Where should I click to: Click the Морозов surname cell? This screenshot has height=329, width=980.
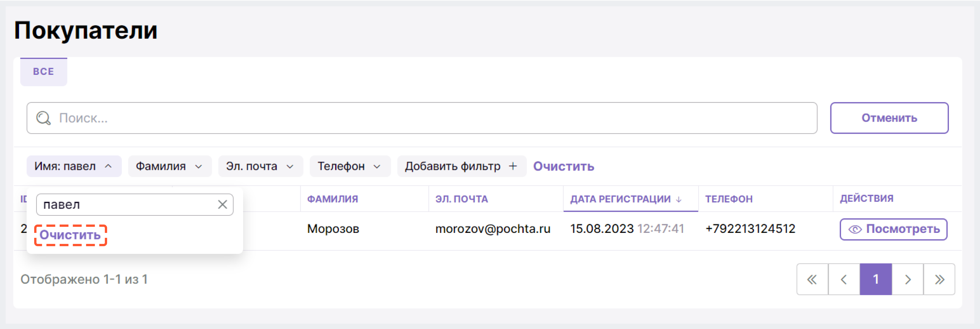pyautogui.click(x=333, y=229)
